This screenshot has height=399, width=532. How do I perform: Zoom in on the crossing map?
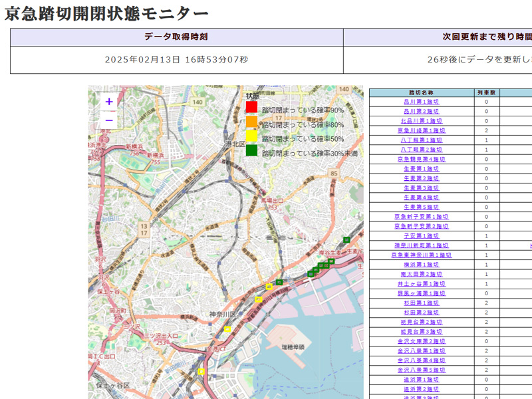pos(109,102)
